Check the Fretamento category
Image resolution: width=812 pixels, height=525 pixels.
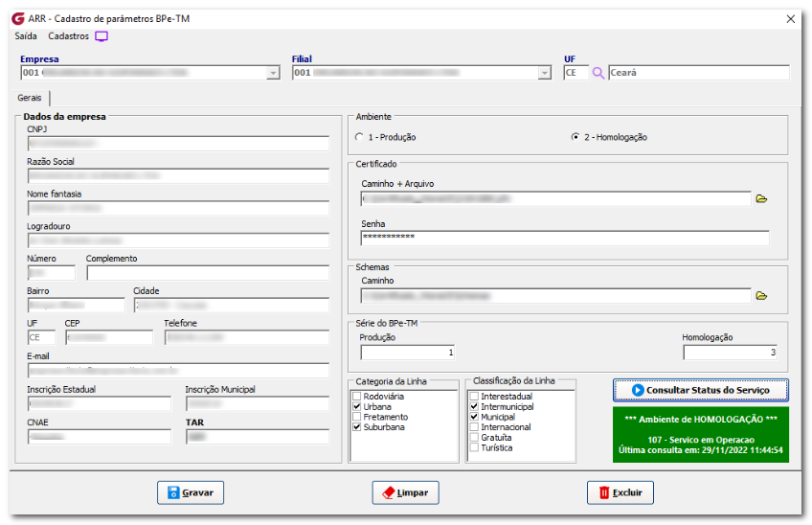point(357,417)
